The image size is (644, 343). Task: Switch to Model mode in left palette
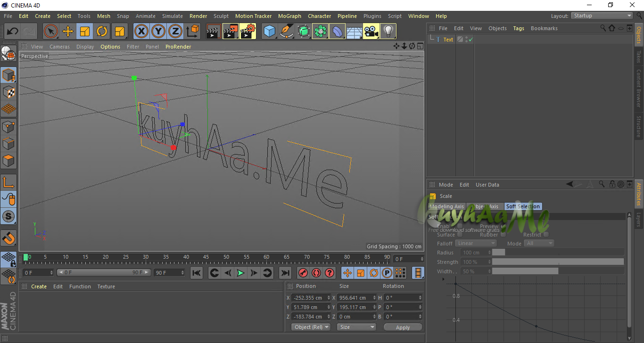coord(8,75)
